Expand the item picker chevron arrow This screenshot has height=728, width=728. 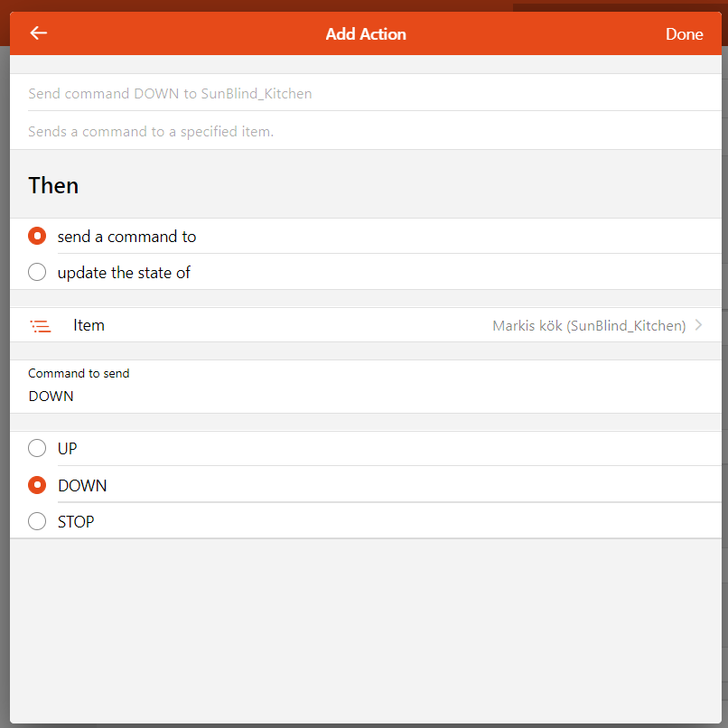point(699,326)
